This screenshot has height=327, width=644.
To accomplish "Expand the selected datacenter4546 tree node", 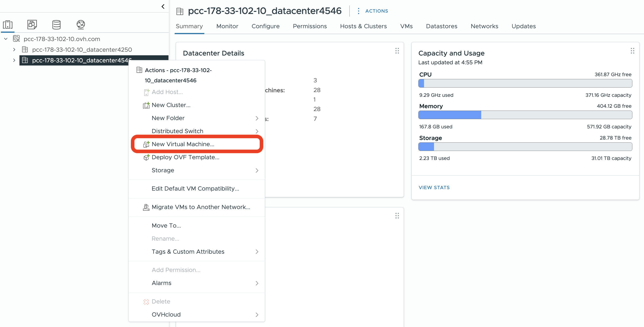I will 14,60.
